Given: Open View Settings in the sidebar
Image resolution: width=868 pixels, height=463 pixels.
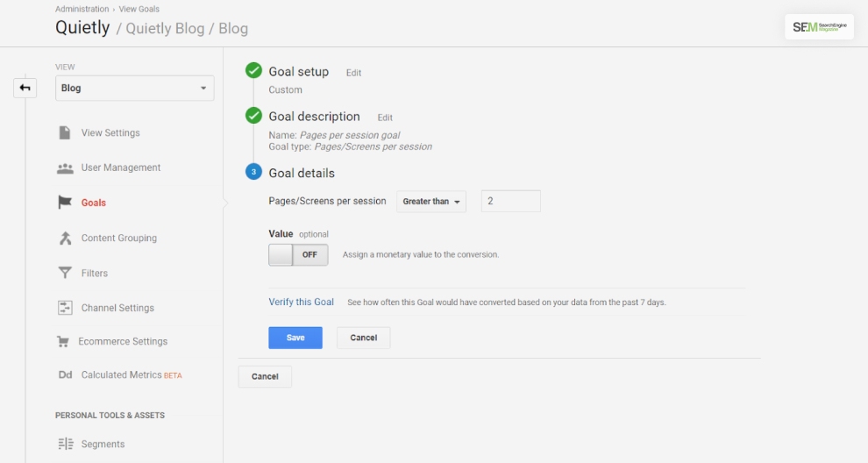Looking at the screenshot, I should pos(110,133).
